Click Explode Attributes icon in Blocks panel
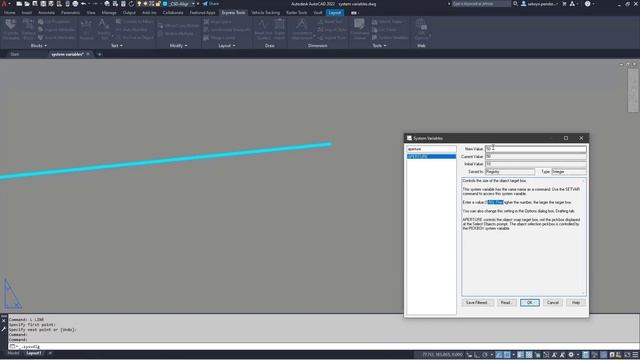 11,29
